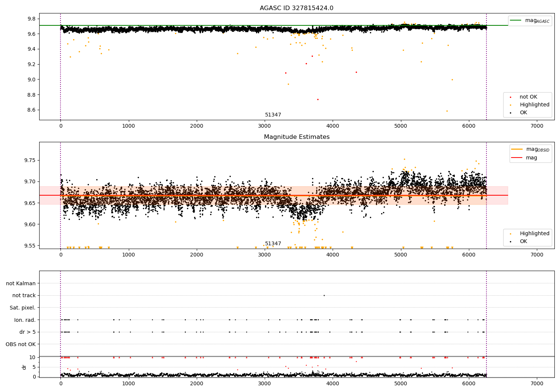Click the 'Ion. rad.' row label
The height and width of the screenshot is (392, 560).
click(x=25, y=320)
